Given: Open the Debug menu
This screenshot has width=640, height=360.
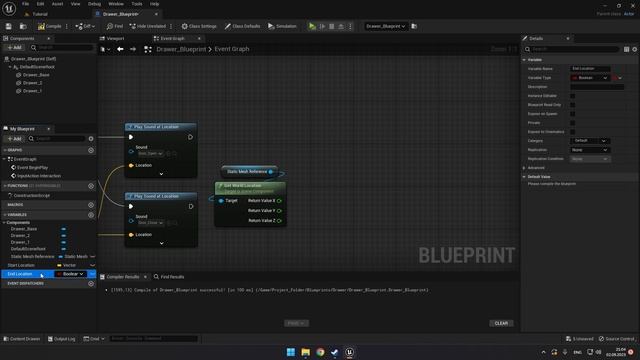Looking at the screenshot, I should [94, 4].
